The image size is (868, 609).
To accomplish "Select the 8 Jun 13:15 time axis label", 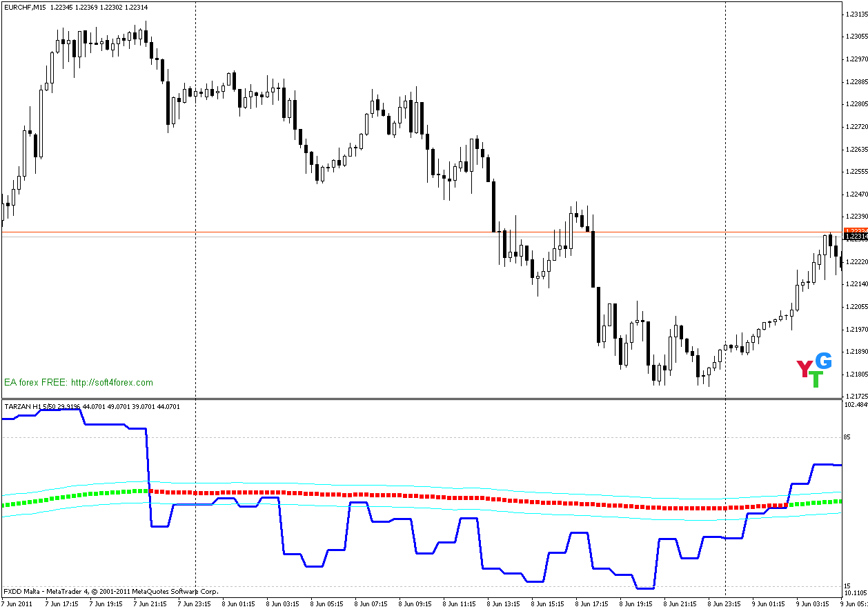I will point(504,602).
